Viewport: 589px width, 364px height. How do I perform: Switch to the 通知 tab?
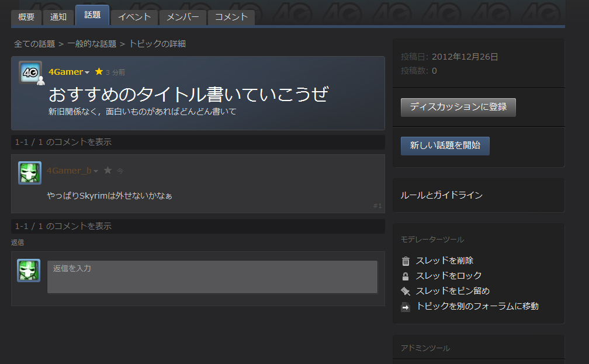coord(58,17)
